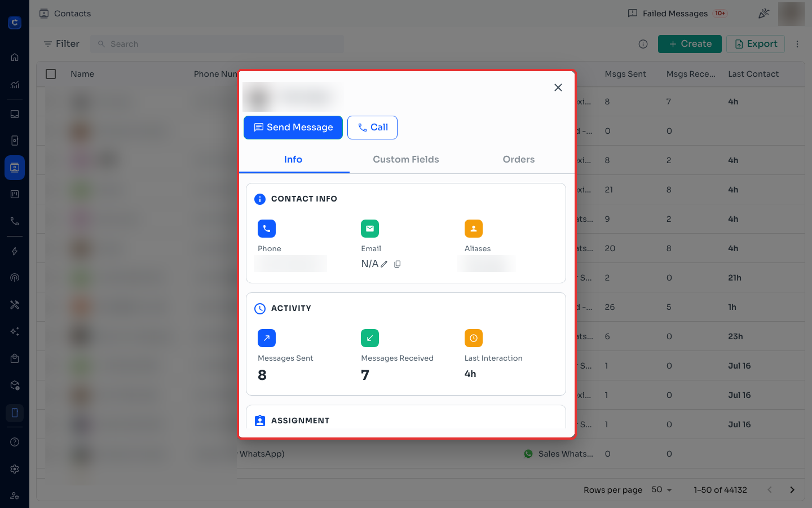This screenshot has width=812, height=508.
Task: Click the Contacts page title in the header
Action: pyautogui.click(x=72, y=14)
